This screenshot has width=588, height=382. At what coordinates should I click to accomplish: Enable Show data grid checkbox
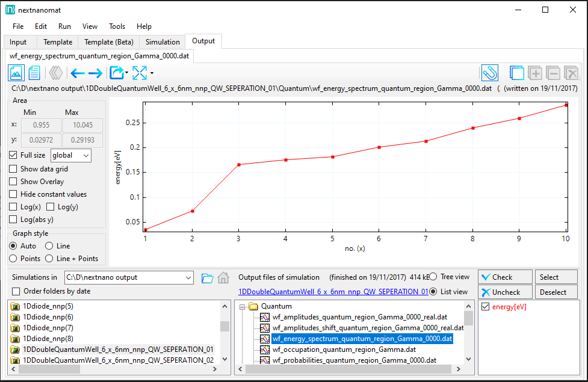click(x=13, y=169)
